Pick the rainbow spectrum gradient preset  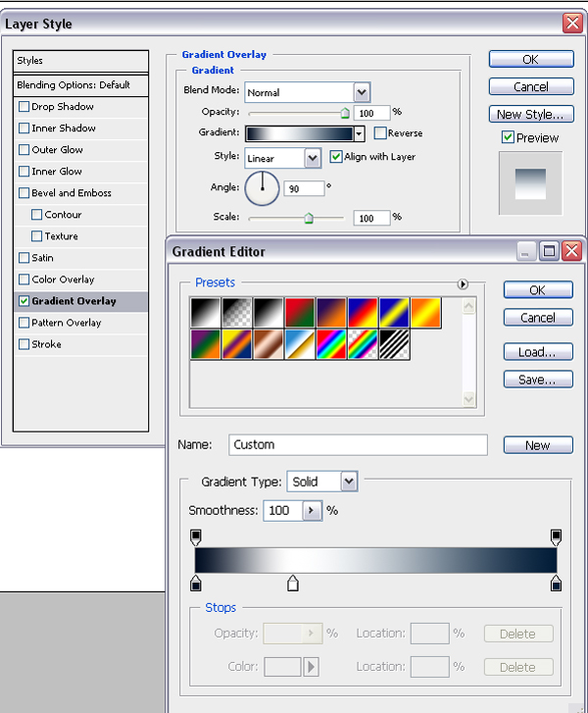[331, 344]
